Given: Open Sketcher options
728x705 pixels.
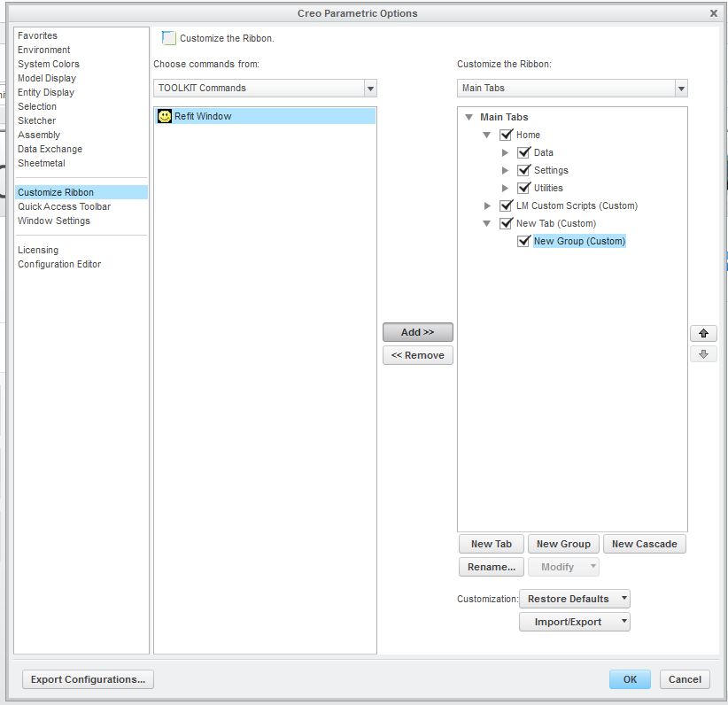Looking at the screenshot, I should (x=36, y=120).
